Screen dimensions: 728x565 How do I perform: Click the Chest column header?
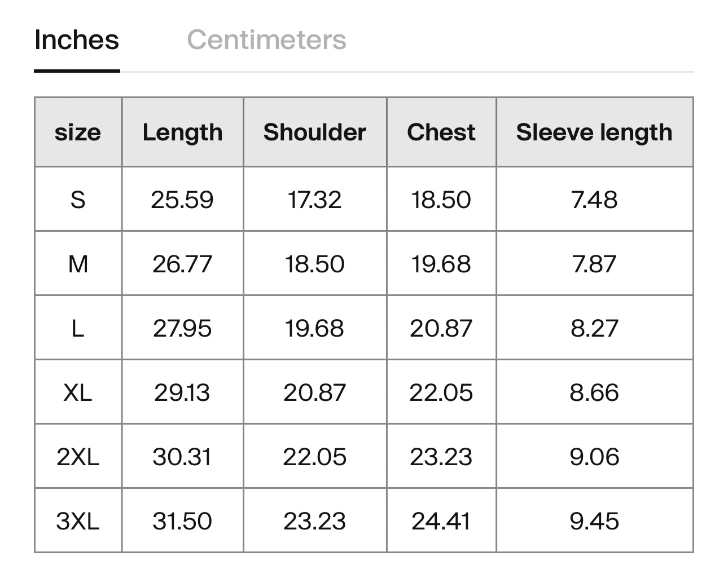[441, 133]
